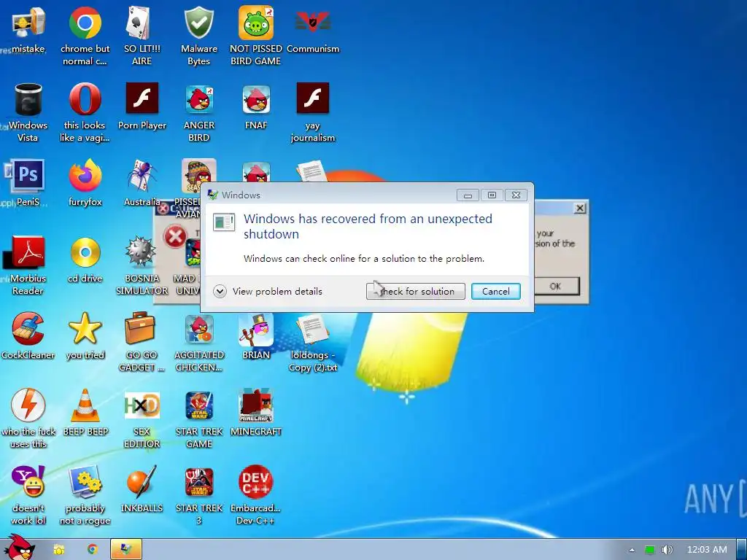
Task: Open 'who the fuck uses this' Winamp icon
Action: click(28, 405)
